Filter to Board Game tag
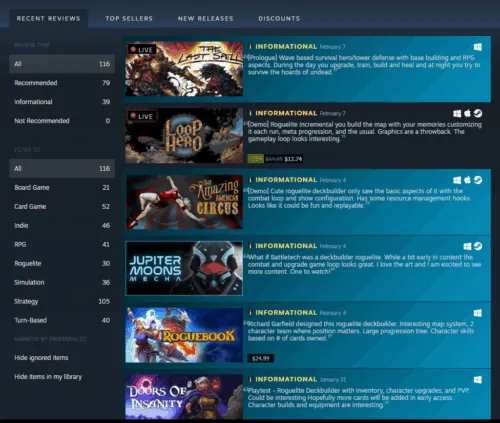500x423 pixels. (62, 187)
